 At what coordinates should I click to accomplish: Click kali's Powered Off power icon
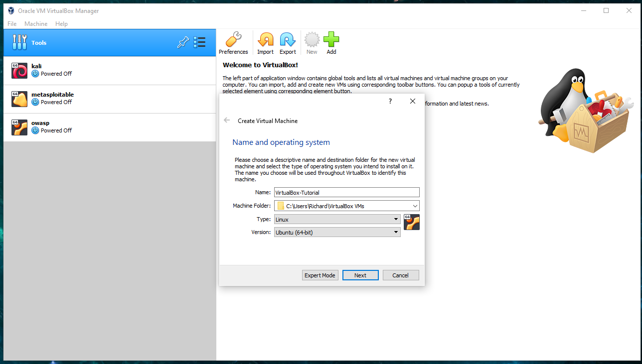pos(35,74)
